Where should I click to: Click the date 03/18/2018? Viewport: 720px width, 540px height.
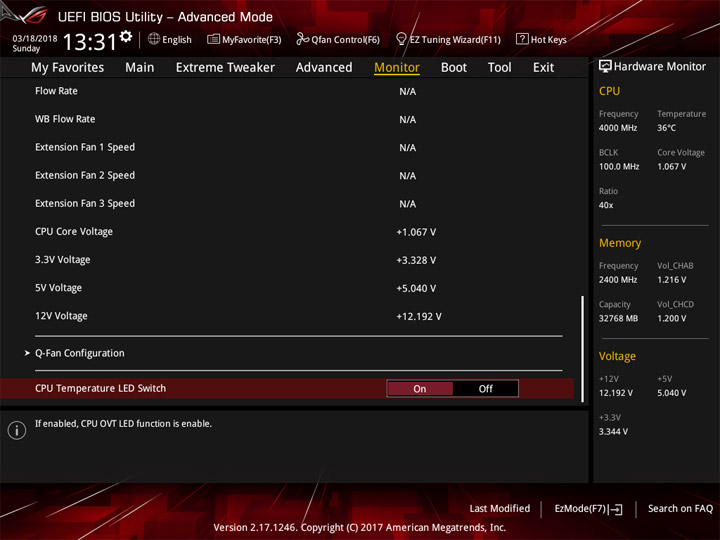(x=35, y=38)
